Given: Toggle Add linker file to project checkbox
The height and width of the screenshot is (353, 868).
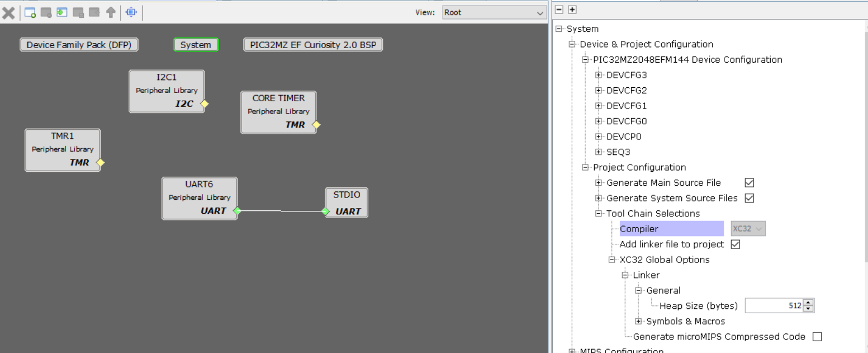Looking at the screenshot, I should 736,244.
